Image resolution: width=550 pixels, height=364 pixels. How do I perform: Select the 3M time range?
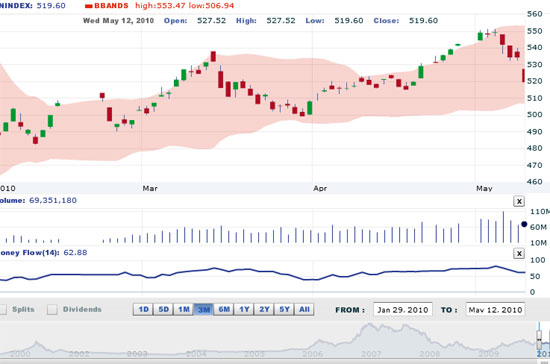(204, 309)
